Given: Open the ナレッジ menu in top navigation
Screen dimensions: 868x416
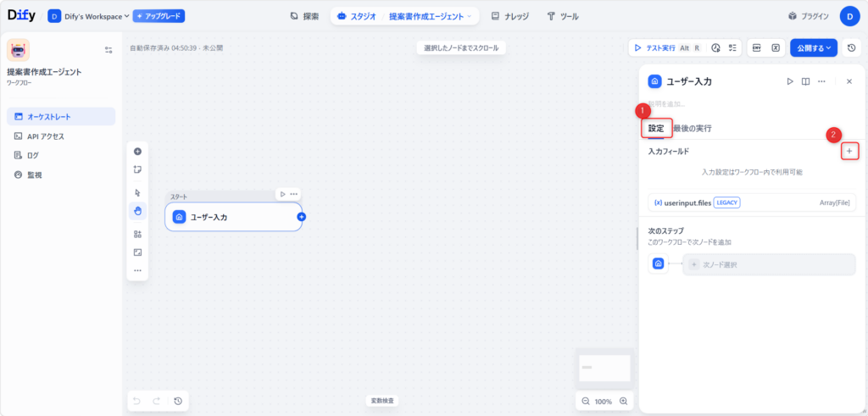Looking at the screenshot, I should tap(513, 16).
